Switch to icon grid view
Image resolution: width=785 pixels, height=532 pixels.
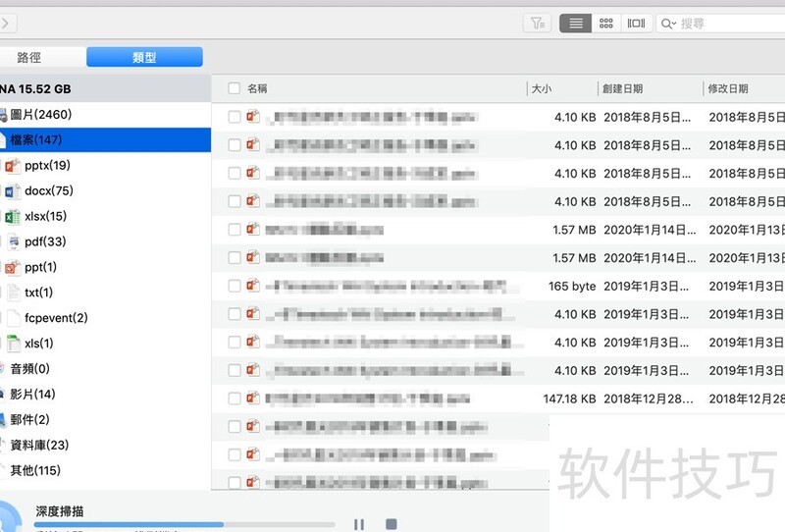point(606,23)
